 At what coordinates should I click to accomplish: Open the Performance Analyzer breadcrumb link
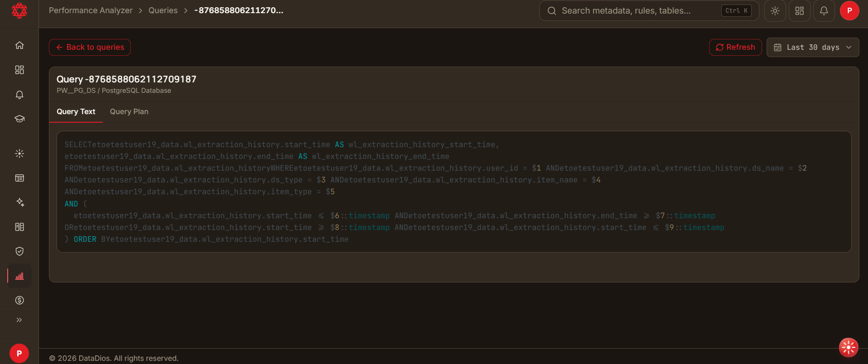91,10
